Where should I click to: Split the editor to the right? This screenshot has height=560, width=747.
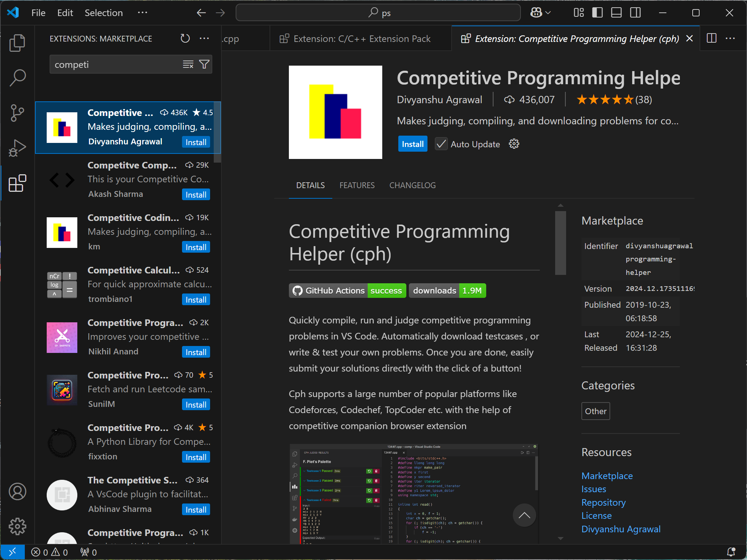click(712, 38)
